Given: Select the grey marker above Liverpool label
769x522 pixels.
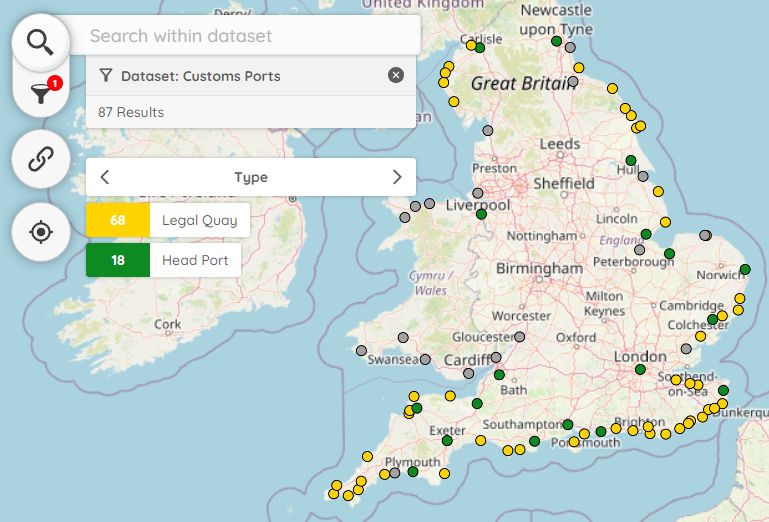Looking at the screenshot, I should (478, 193).
